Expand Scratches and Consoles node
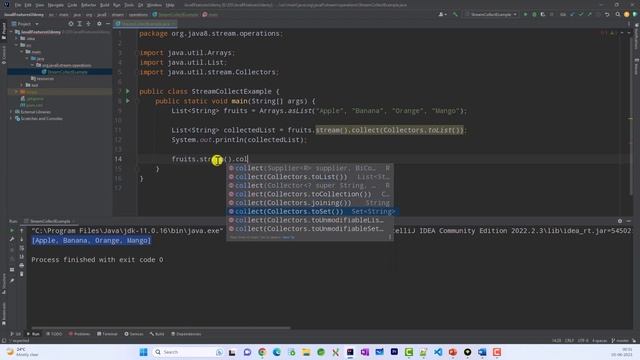This screenshot has width=640, height=360. coord(11,118)
